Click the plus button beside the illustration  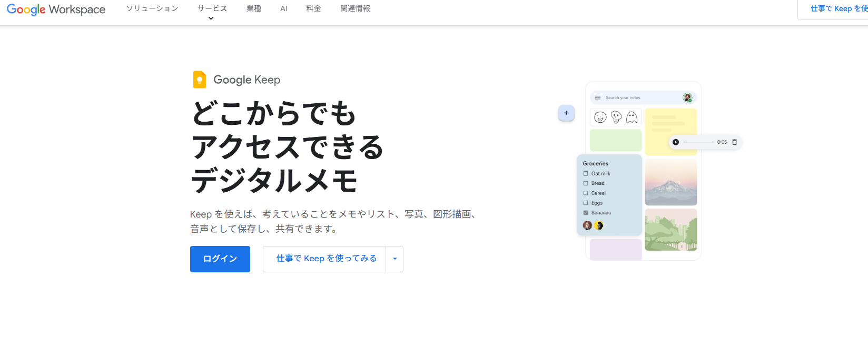click(x=566, y=113)
